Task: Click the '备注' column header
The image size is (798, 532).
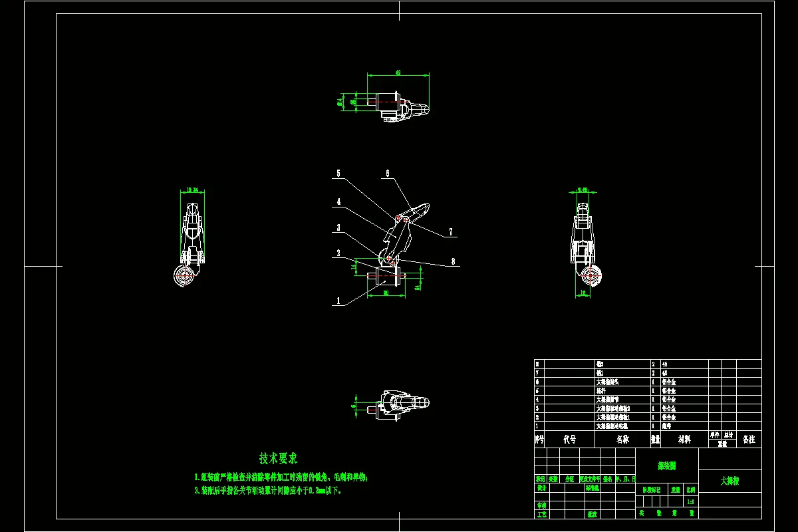Action: click(x=749, y=440)
